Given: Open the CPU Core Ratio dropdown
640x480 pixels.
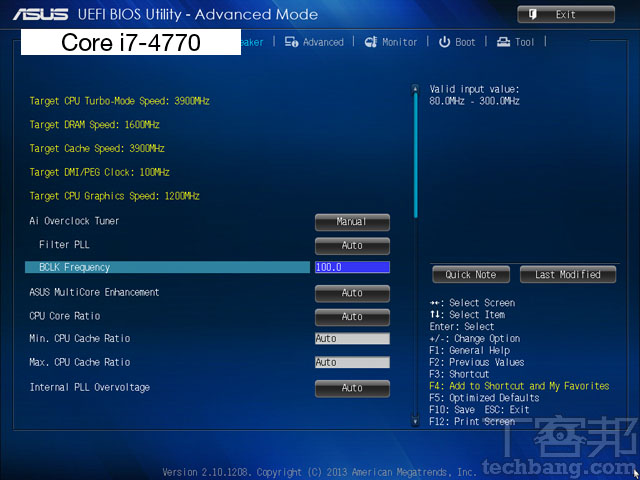Looking at the screenshot, I should [x=352, y=317].
